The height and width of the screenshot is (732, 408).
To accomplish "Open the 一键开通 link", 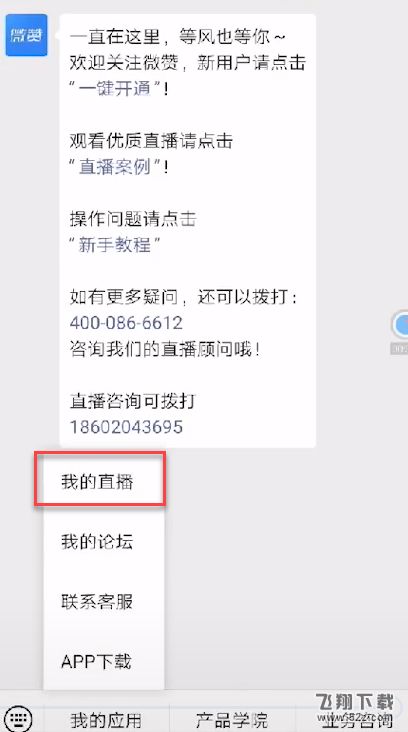I will click(x=115, y=89).
